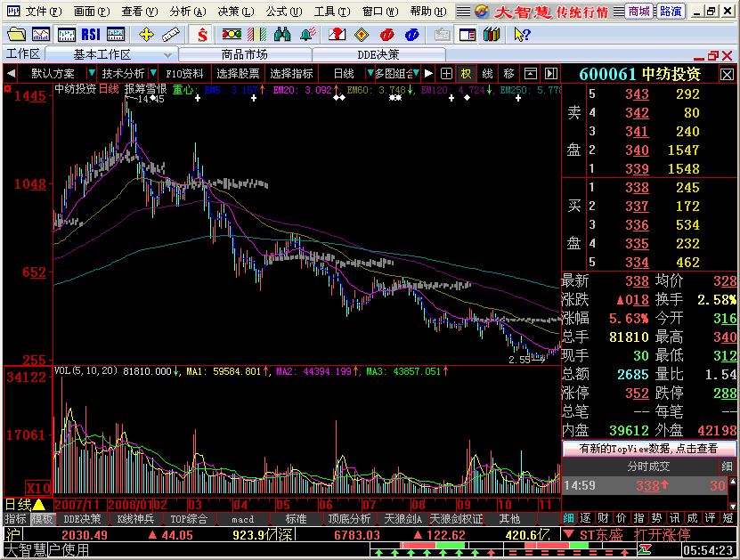Click the multi-panel chart icon after RSI
The height and width of the screenshot is (560, 740).
[x=116, y=35]
